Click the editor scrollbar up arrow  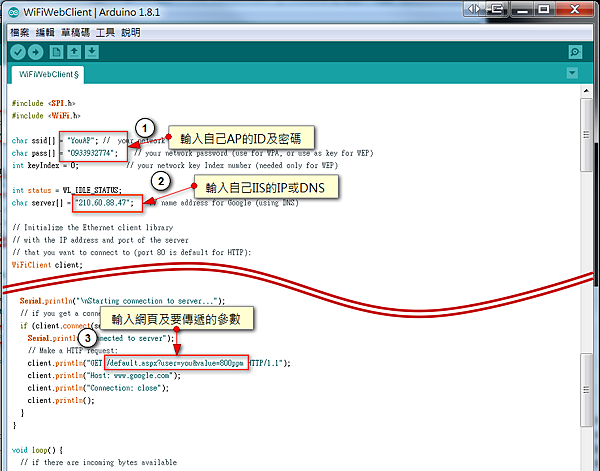587,91
